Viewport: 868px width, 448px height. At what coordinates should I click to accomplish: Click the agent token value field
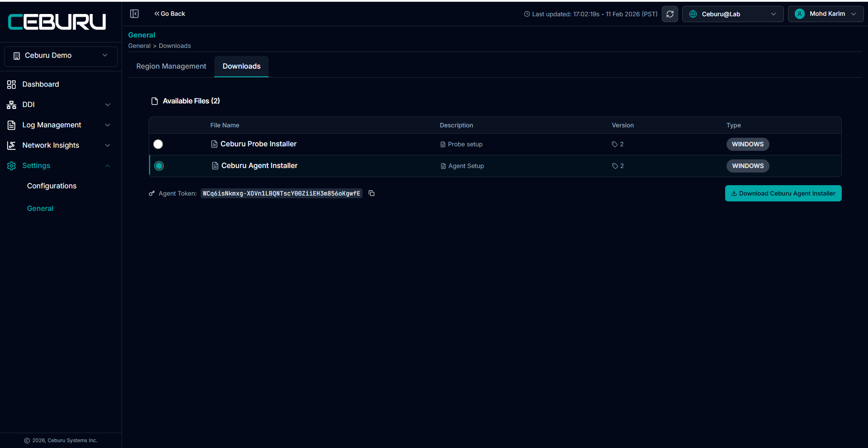click(x=282, y=193)
